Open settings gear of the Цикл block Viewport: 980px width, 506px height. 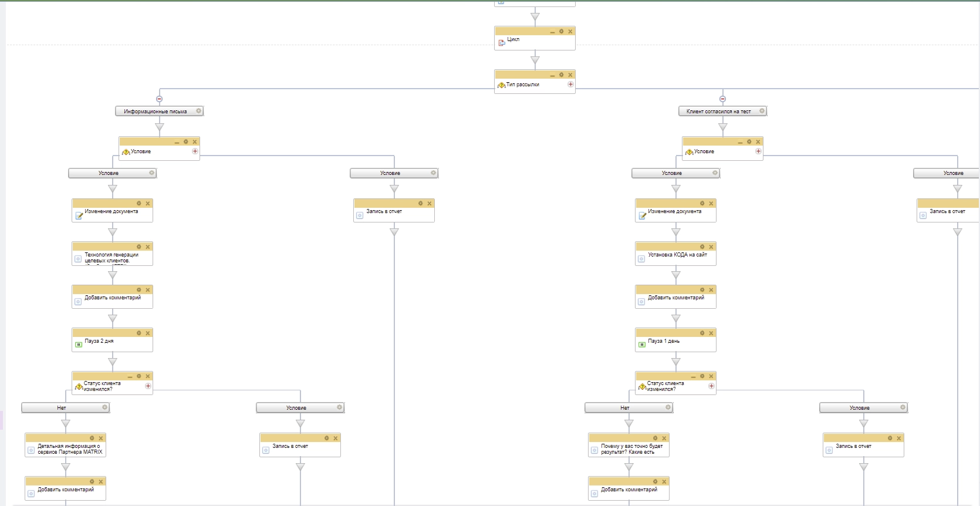click(561, 32)
